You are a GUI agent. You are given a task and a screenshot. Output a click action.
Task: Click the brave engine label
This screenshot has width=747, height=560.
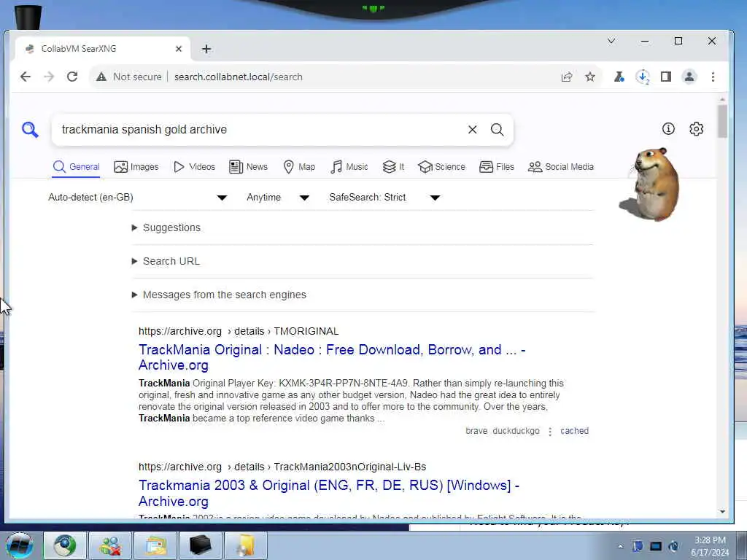pos(476,431)
